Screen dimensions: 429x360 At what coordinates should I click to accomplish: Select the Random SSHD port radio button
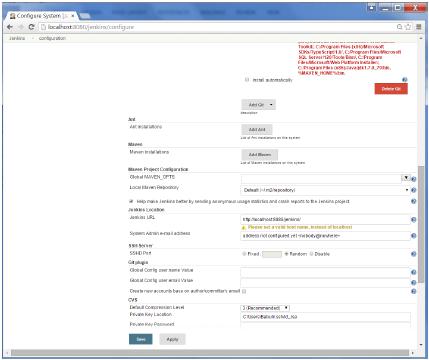click(286, 254)
